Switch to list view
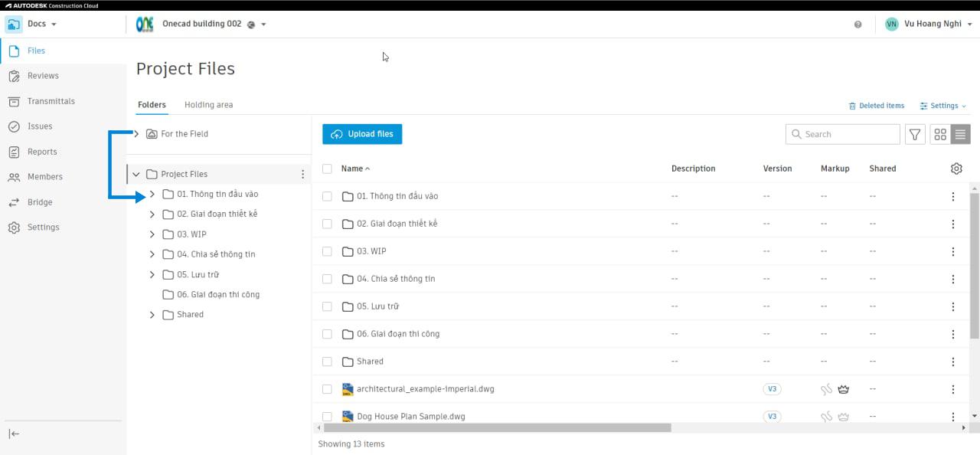Viewport: 980px width, 455px height. [x=961, y=134]
